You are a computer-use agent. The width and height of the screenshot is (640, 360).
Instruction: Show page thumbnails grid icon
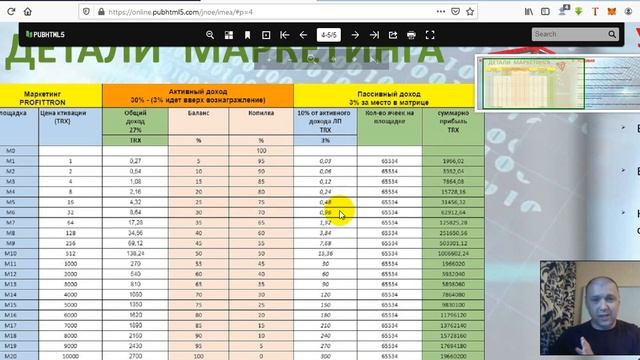(x=229, y=35)
